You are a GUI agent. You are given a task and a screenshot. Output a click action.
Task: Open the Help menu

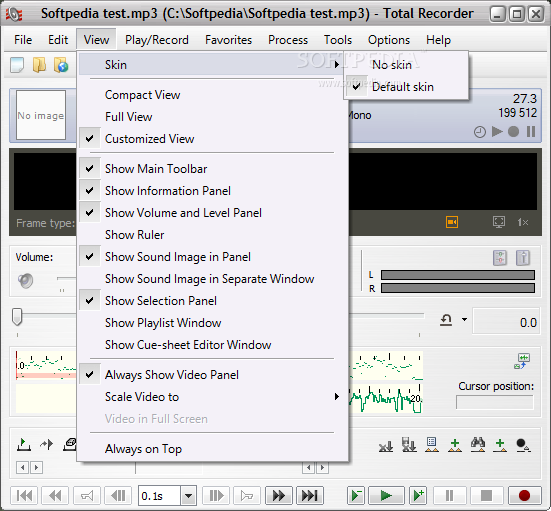click(438, 40)
